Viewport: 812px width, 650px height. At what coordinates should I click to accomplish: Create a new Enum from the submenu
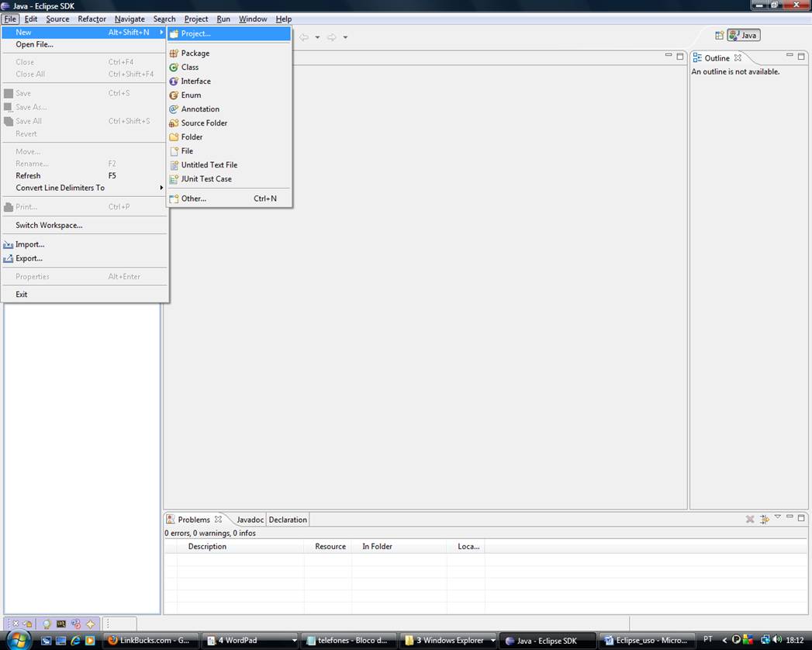pos(228,95)
